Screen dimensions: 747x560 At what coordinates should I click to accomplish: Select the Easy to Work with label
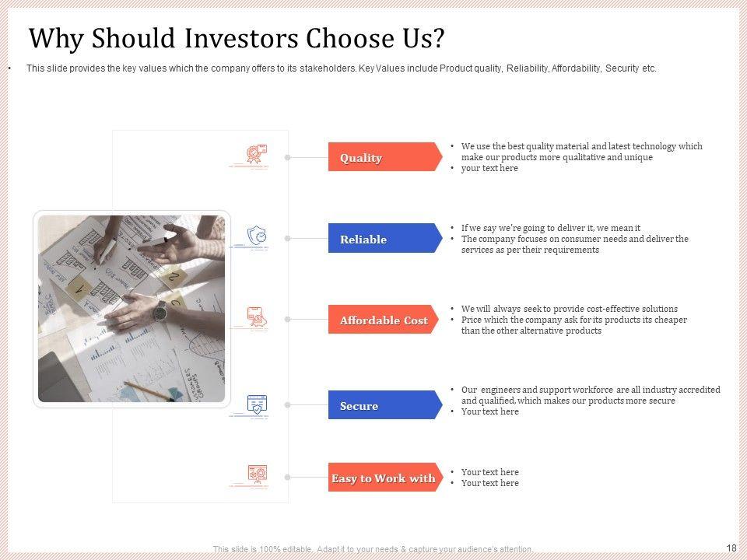[384, 478]
